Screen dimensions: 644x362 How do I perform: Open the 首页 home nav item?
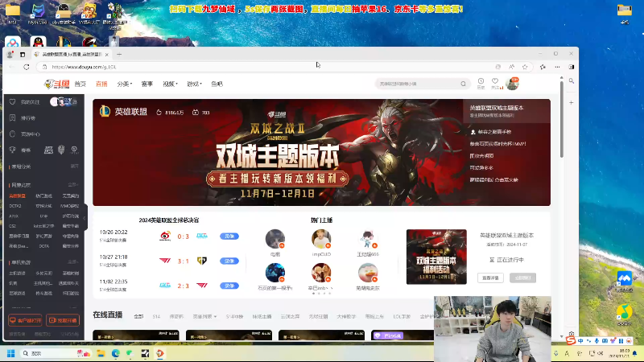click(80, 84)
